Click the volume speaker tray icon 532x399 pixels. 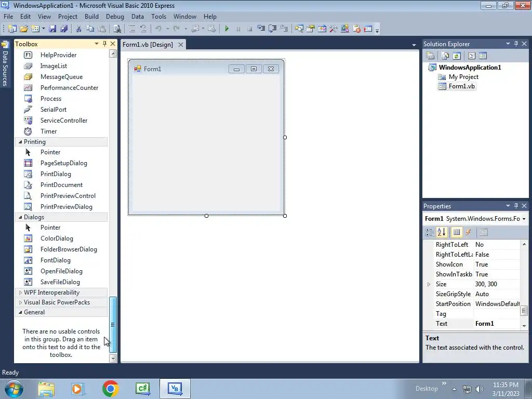(x=479, y=389)
